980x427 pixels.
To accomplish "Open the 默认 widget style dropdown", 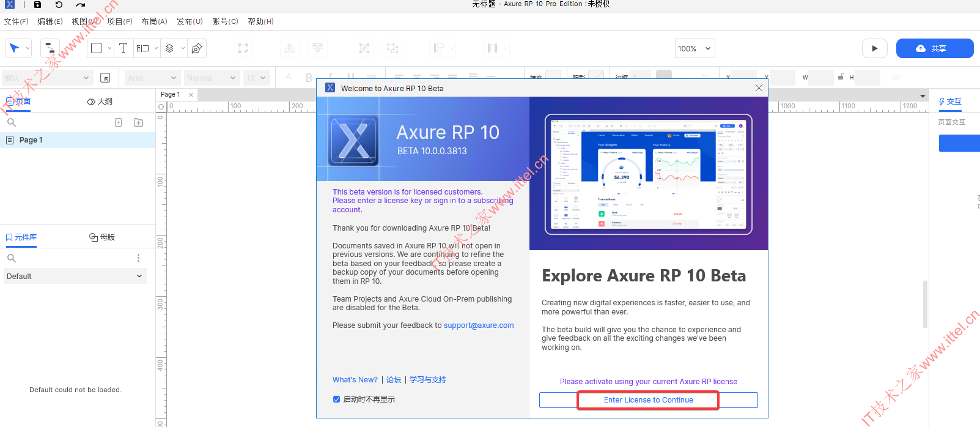I will pos(47,78).
